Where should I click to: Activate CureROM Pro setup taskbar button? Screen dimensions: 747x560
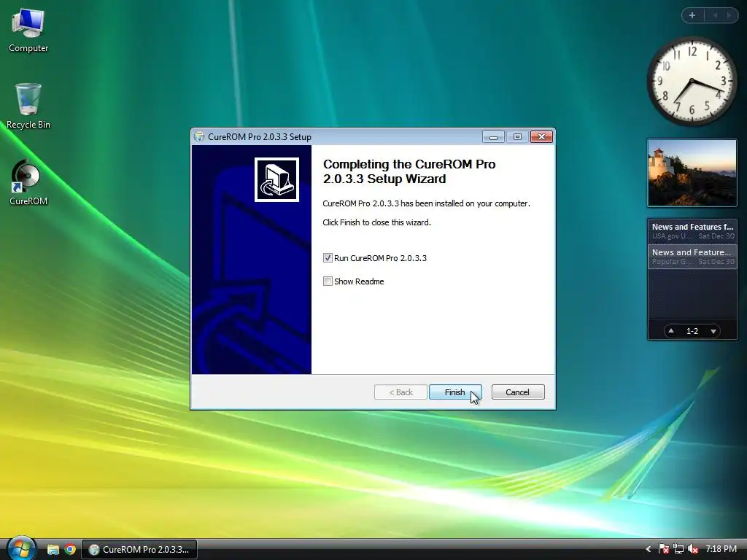point(139,550)
